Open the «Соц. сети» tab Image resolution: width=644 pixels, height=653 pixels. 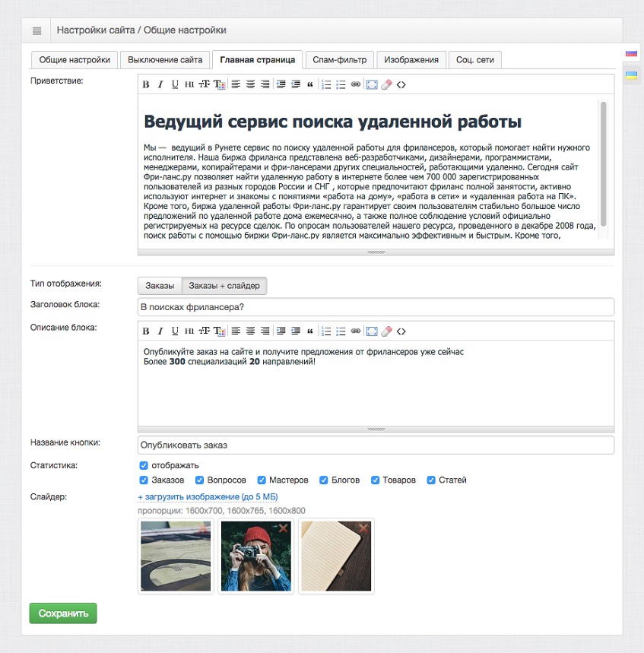coord(475,60)
